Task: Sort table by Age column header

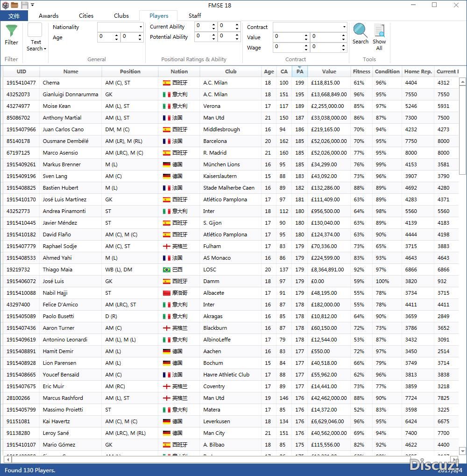Action: coord(269,71)
